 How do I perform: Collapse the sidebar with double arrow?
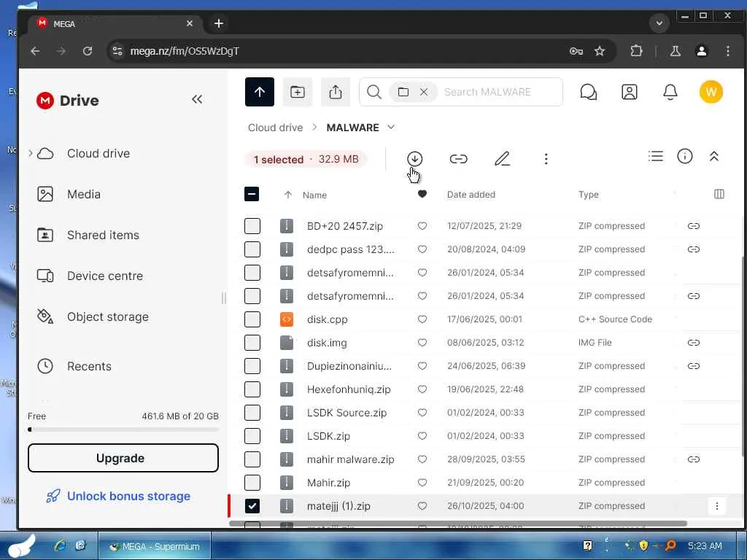[197, 99]
